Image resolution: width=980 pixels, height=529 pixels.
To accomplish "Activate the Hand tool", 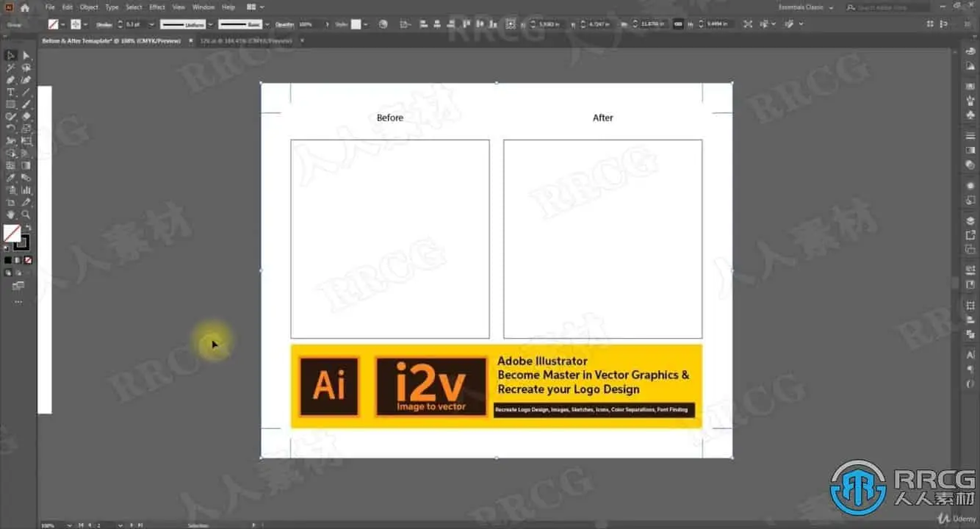I will point(11,215).
